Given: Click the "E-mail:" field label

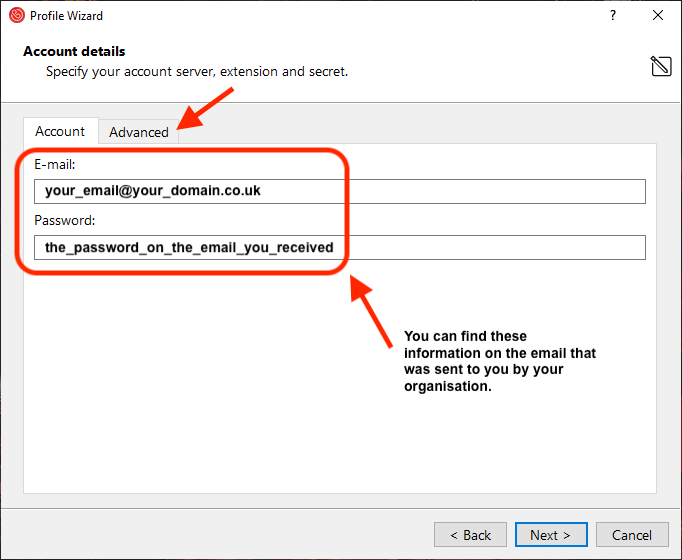Looking at the screenshot, I should pos(55,165).
